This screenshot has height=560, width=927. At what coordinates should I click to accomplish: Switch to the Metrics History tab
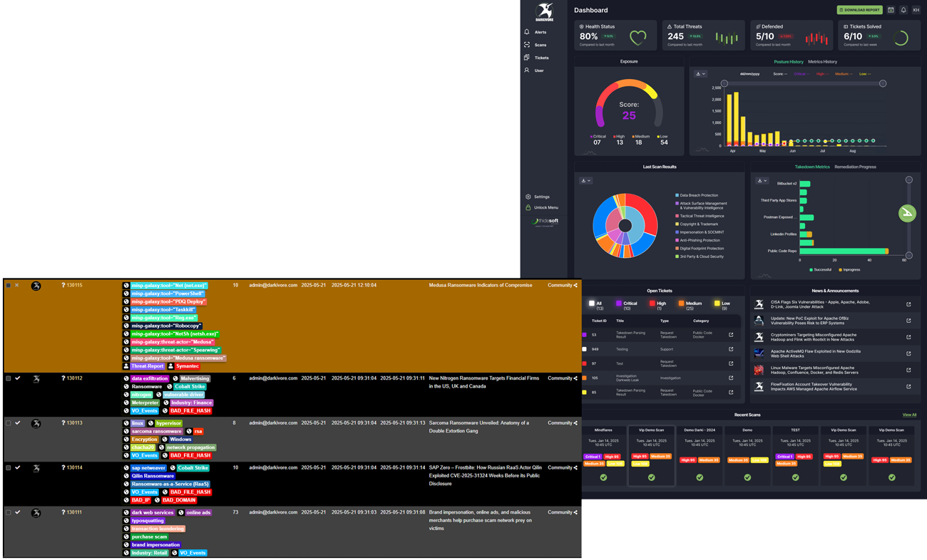822,62
